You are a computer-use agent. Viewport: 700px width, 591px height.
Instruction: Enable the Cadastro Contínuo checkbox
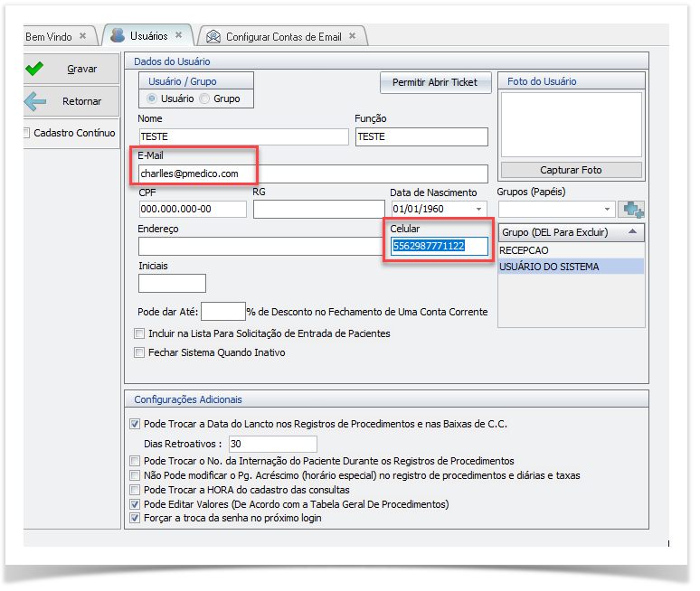(x=26, y=133)
